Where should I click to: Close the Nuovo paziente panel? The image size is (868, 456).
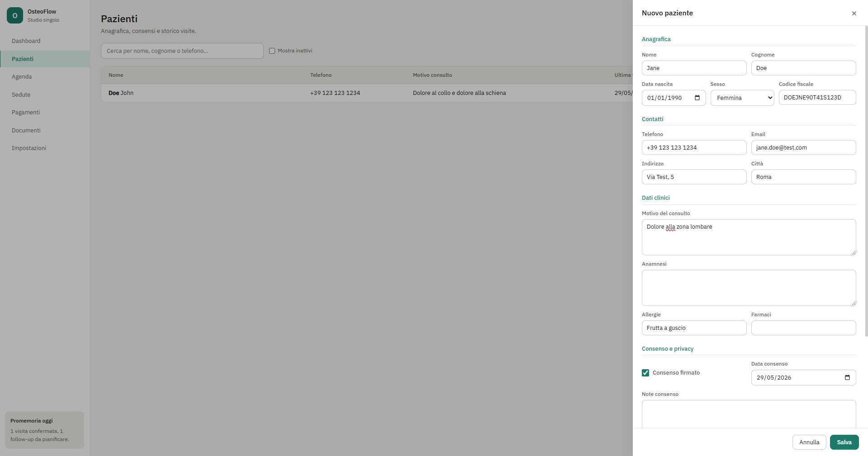pos(854,13)
